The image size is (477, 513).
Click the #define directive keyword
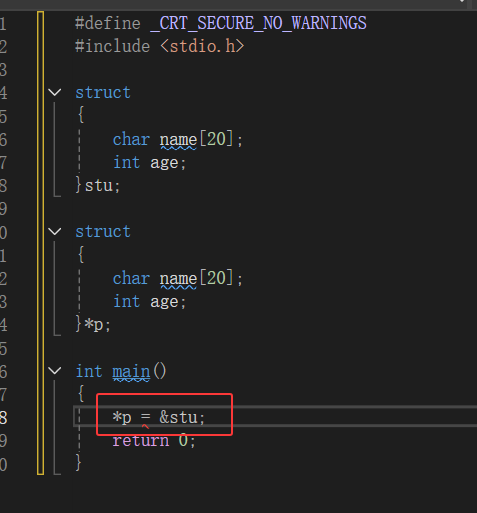[x=108, y=23]
